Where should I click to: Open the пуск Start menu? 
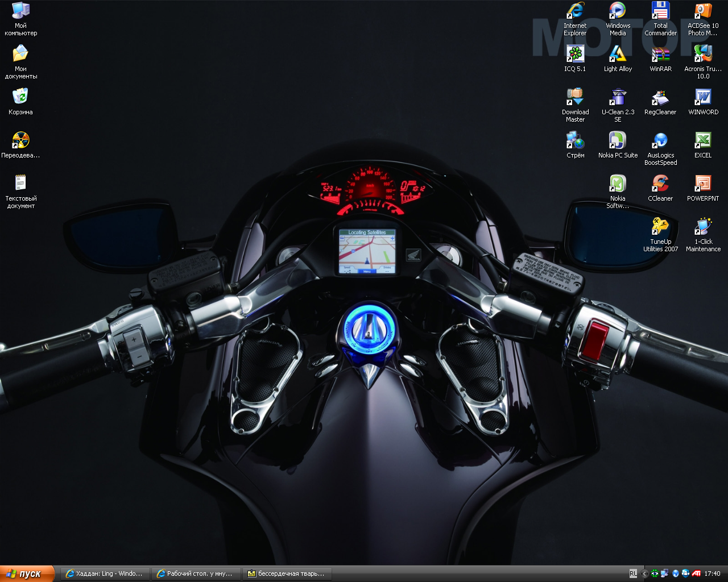(27, 573)
